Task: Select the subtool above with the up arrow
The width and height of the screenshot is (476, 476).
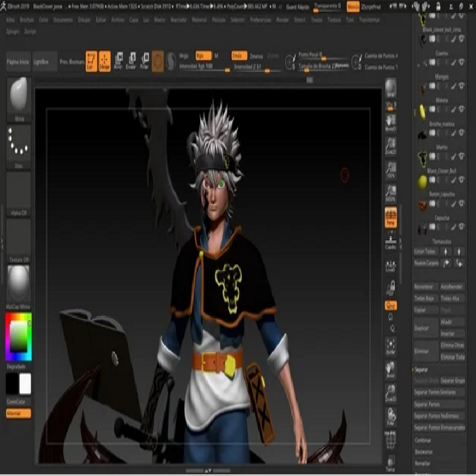Action: point(446,251)
